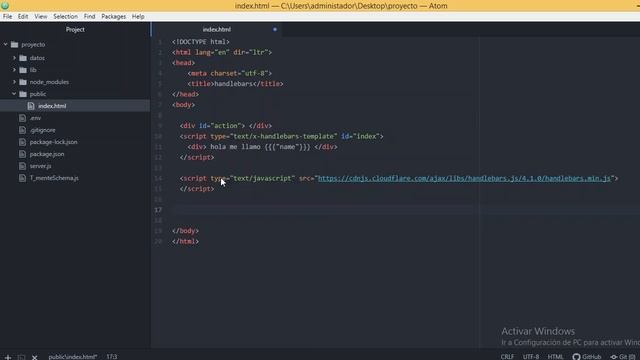Click the public folder icon

pos(23,94)
